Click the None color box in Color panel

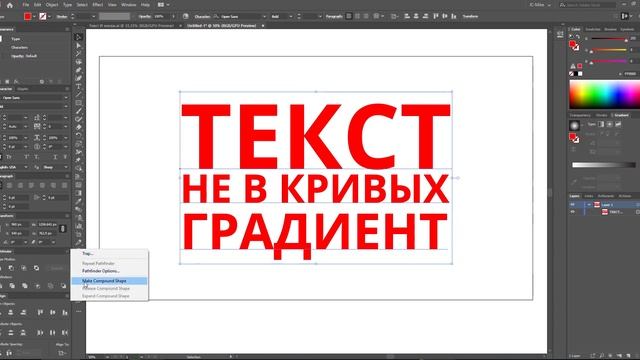571,74
